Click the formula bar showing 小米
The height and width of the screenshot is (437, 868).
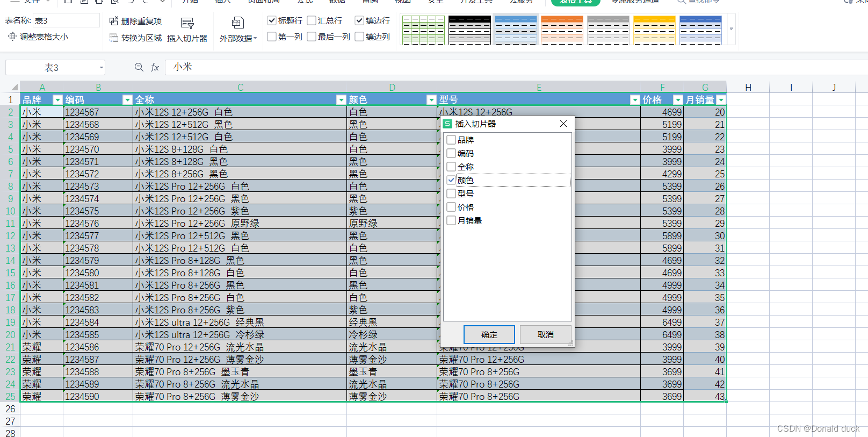click(516, 67)
